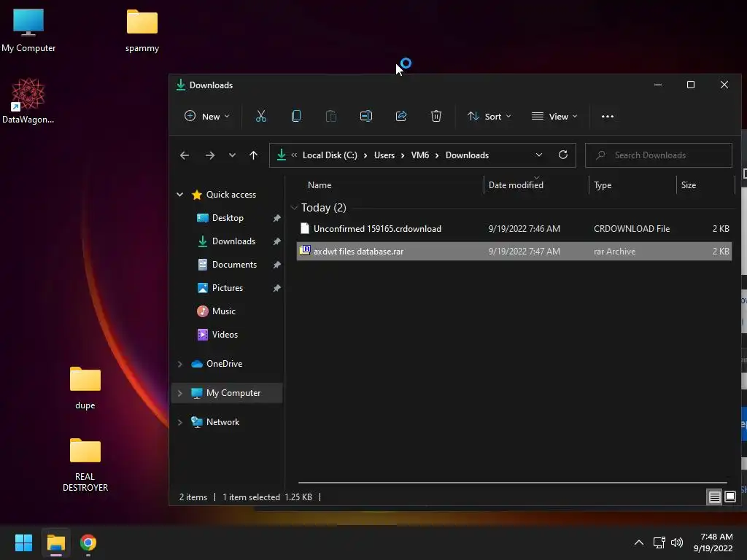The width and height of the screenshot is (747, 560).
Task: Unpin Documents from Quick access
Action: click(x=276, y=265)
